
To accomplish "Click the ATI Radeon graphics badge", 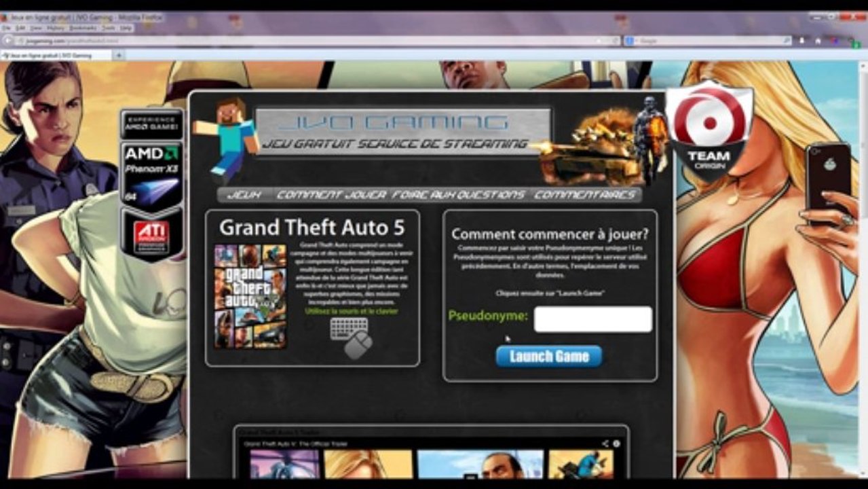I will pos(152,235).
